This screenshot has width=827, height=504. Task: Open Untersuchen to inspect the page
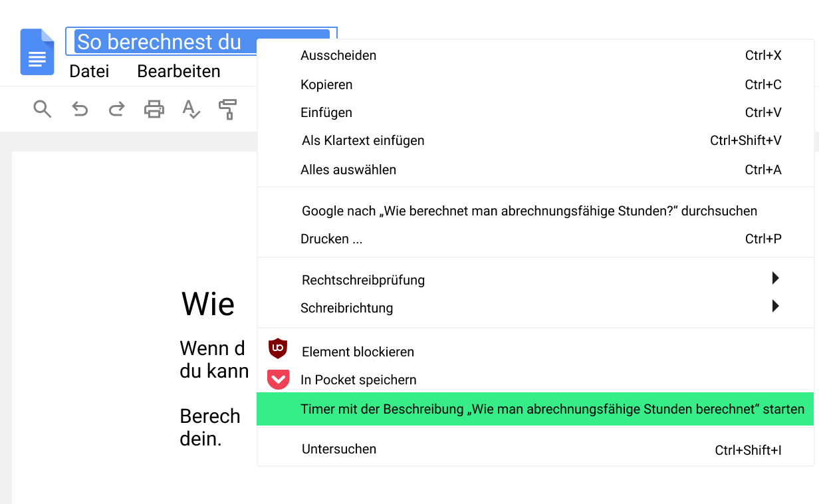tap(339, 448)
